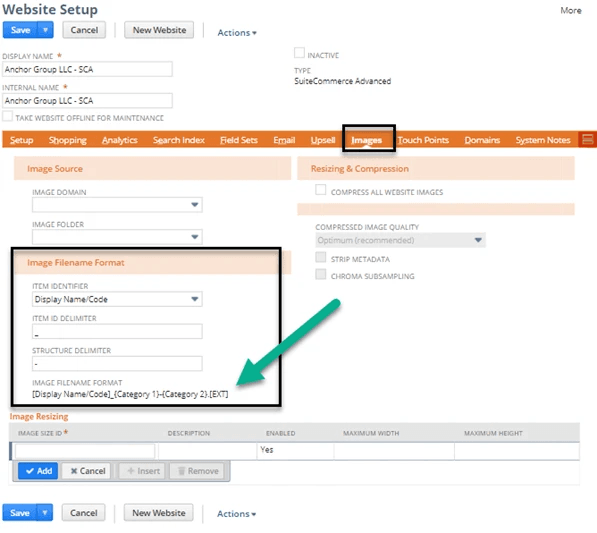Toggle the Chroma Subsampling checkbox
This screenshot has width=597, height=533.
[321, 274]
